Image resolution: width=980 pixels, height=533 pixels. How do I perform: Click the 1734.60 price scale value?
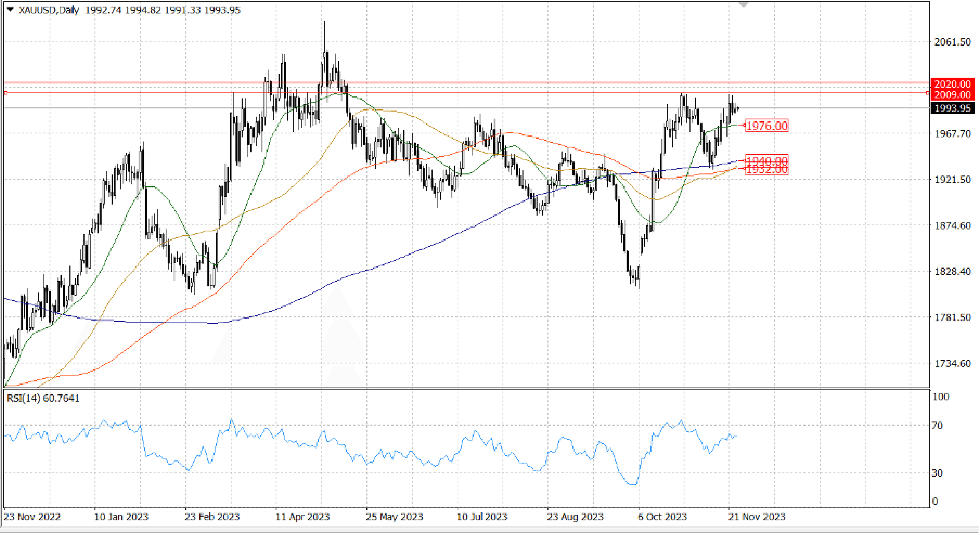click(952, 363)
